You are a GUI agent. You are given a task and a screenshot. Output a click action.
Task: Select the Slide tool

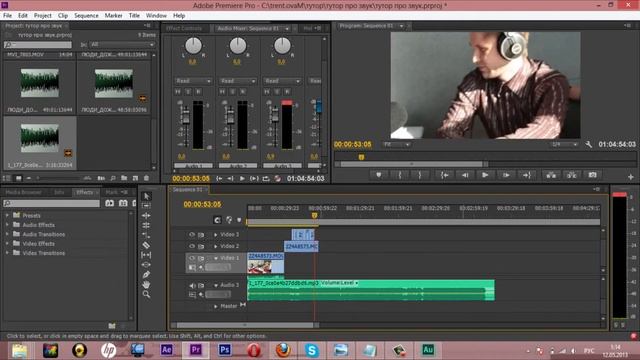146,264
